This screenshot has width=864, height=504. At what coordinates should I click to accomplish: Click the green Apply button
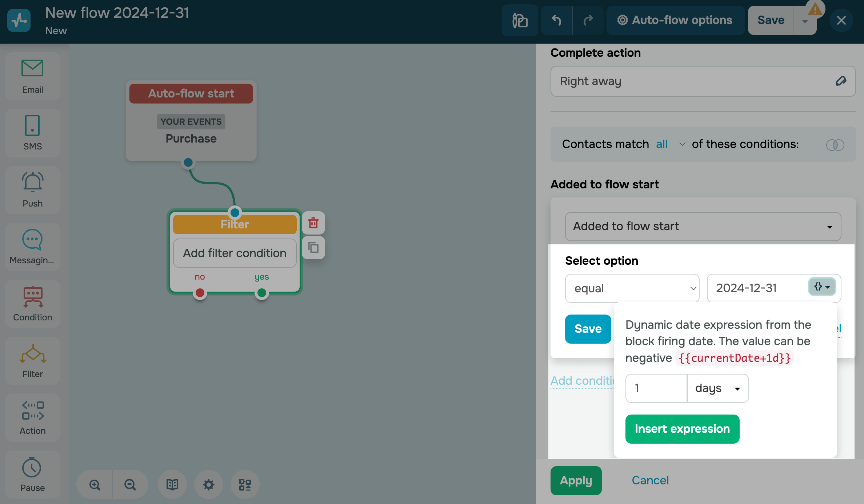[x=576, y=480]
